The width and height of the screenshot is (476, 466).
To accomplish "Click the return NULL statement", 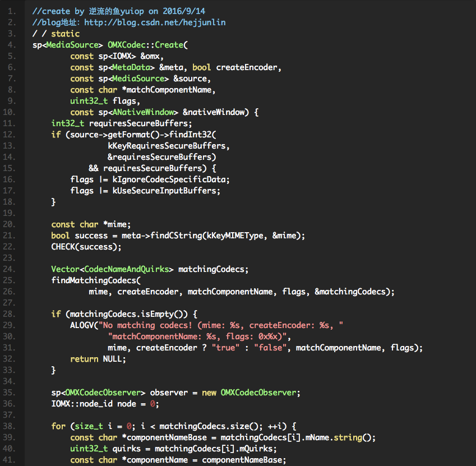I will (x=98, y=359).
